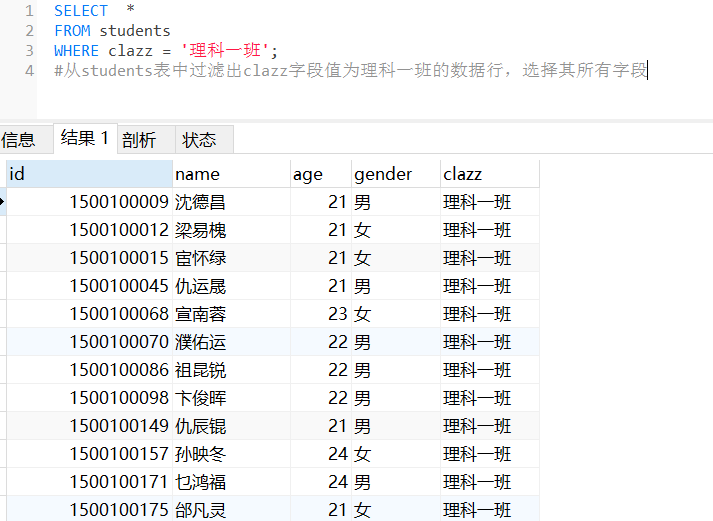The image size is (713, 521).
Task: Select cell with id 1500100012
Action: [x=90, y=230]
